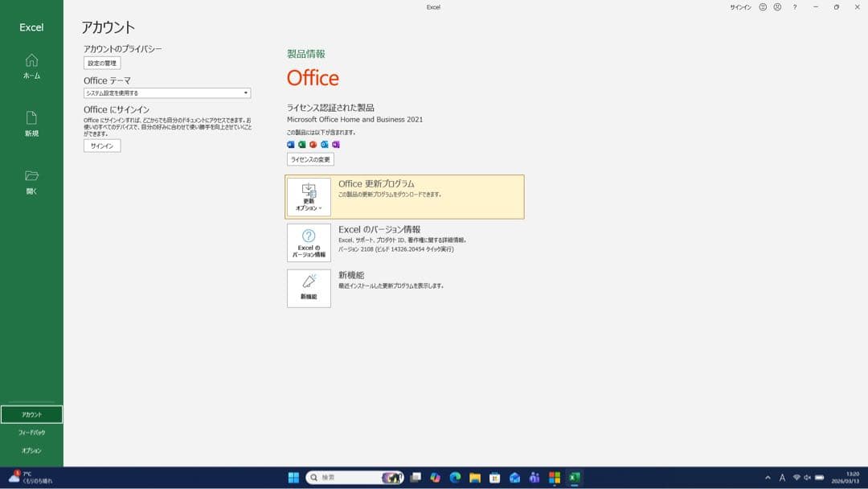Viewport: 868px width, 489px height.
Task: Open the mail app on the taskbar
Action: [515, 478]
